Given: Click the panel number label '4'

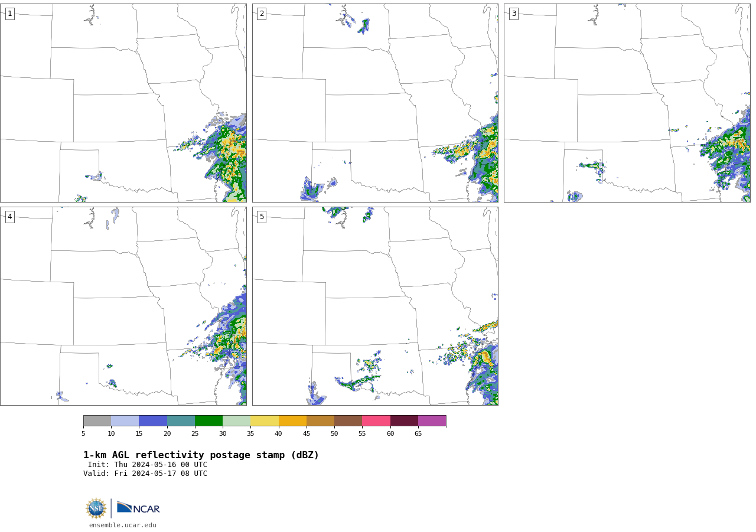Looking at the screenshot, I should [9, 217].
